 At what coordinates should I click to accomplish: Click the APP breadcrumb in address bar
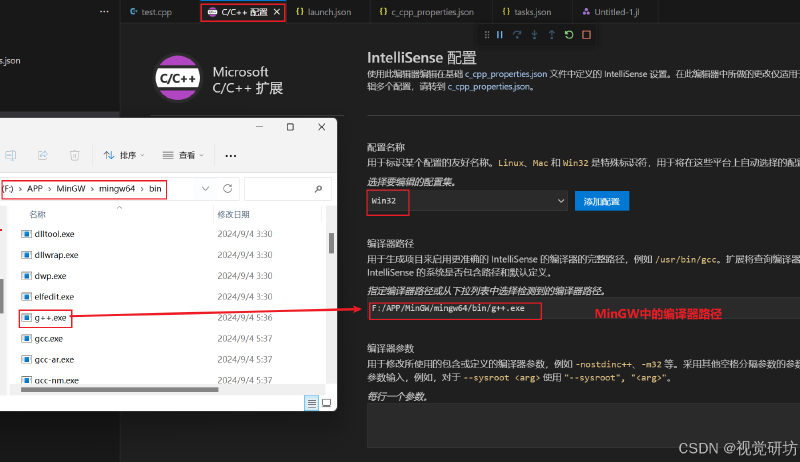(x=35, y=189)
